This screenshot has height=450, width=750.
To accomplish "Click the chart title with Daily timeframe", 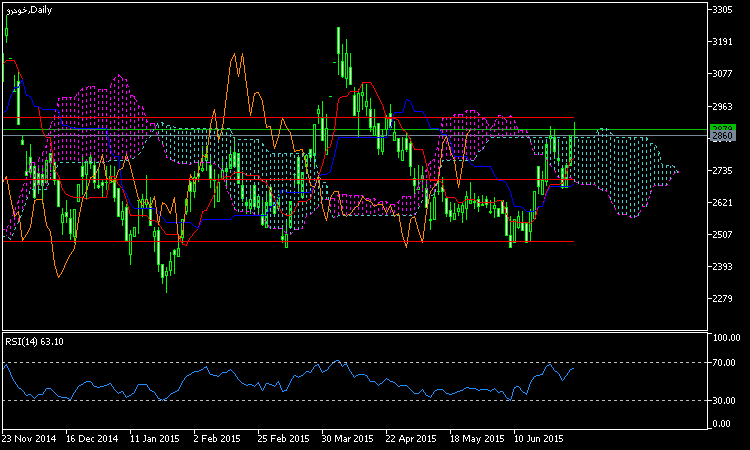I will 29,10.
